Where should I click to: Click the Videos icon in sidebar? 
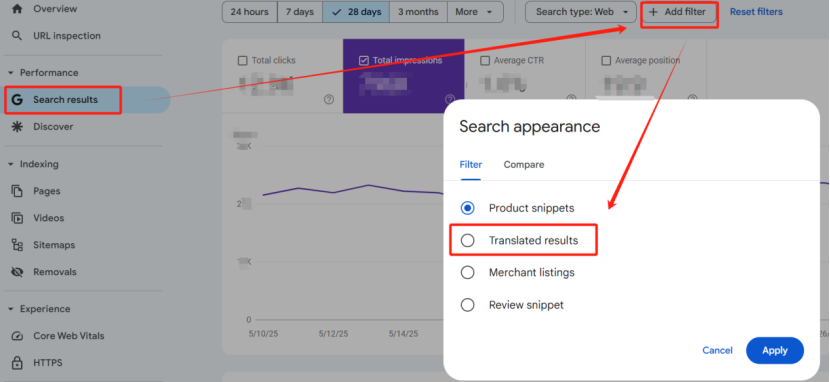[17, 218]
